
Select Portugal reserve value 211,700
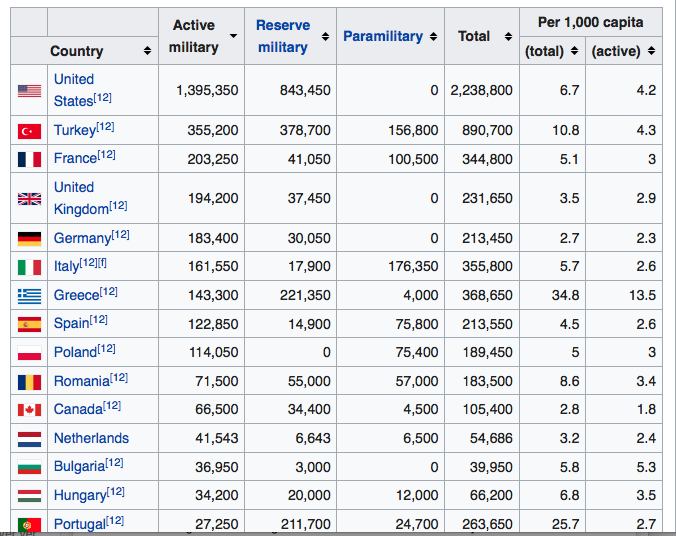click(305, 524)
